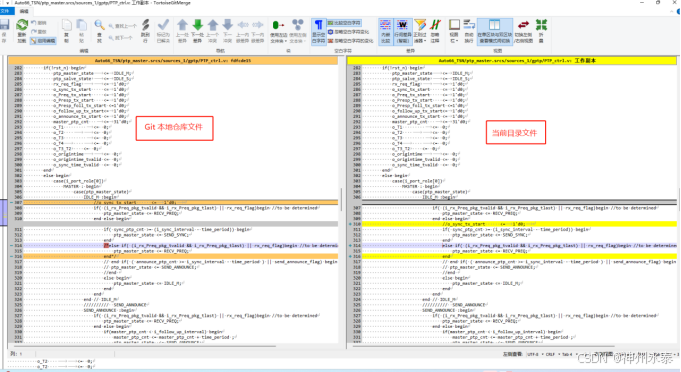
Task: Open the view bar 视图栏 dropdown
Action: [x=454, y=30]
